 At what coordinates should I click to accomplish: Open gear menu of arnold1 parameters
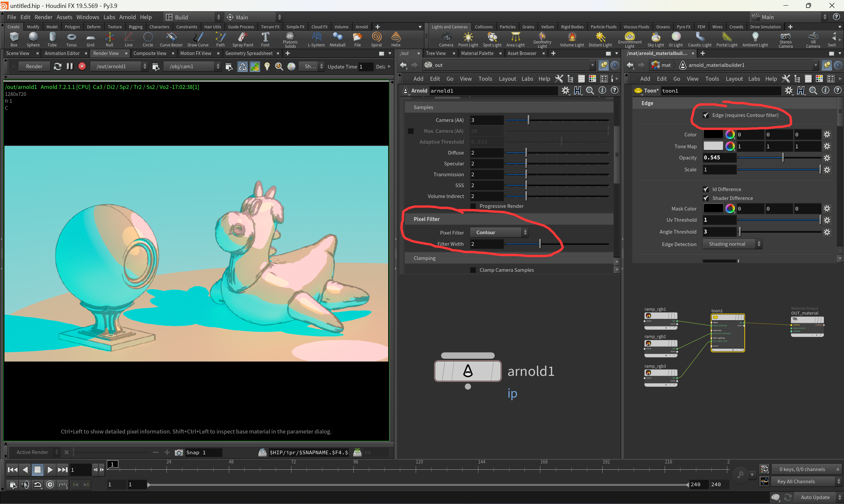click(x=565, y=90)
